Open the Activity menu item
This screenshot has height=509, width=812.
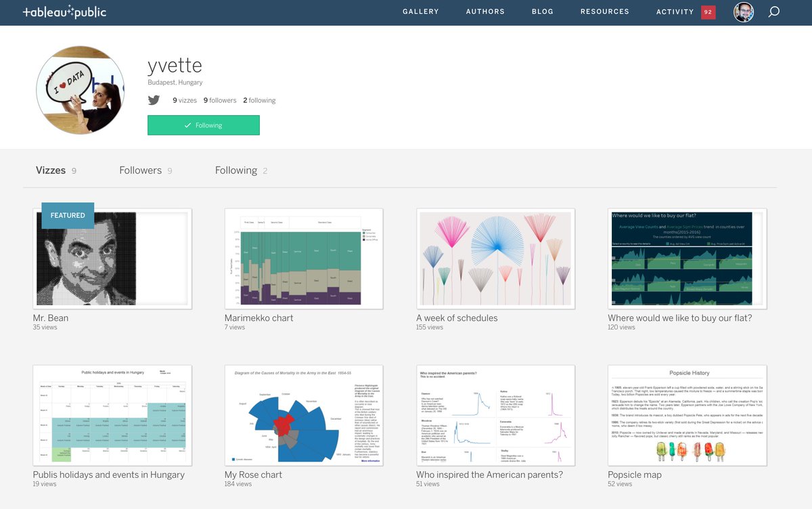675,12
